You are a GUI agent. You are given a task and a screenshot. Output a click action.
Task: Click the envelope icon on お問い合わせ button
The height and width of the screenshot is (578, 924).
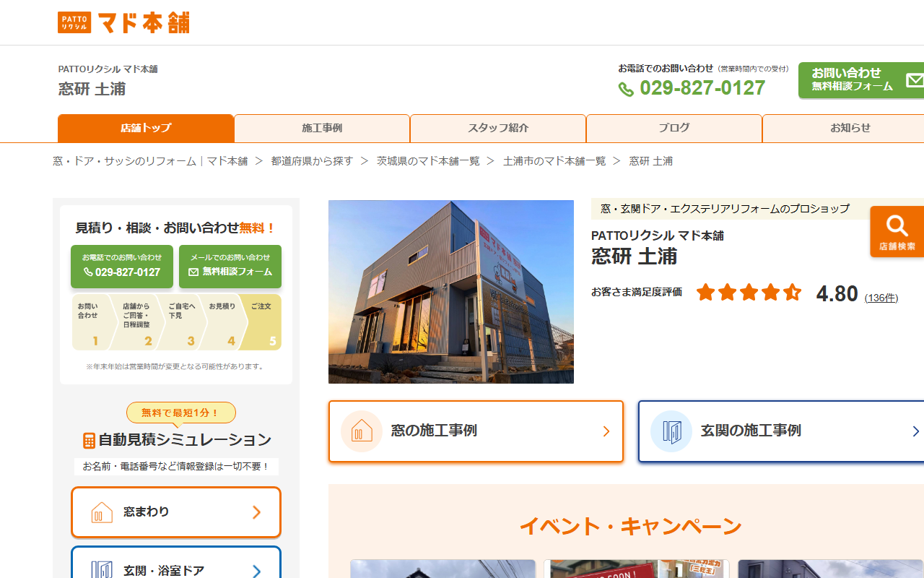[915, 80]
